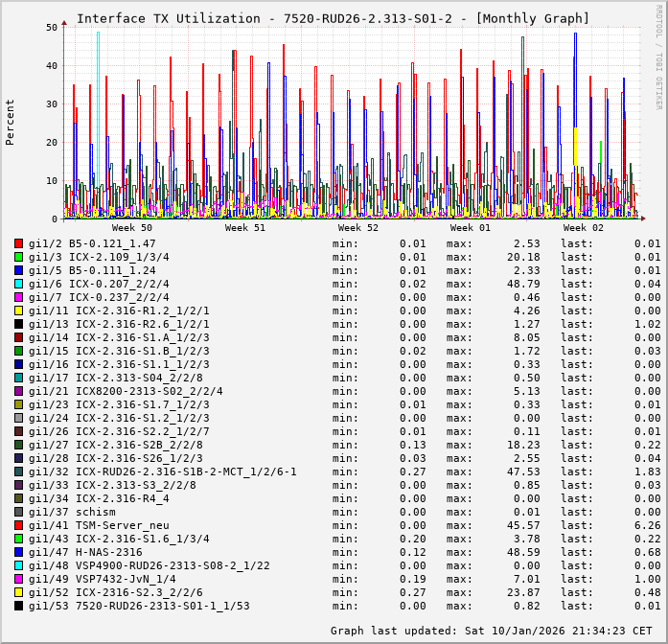Select the gi1/32 ICX-RUD26-2.316-S1B-2-MCT legend label
This screenshot has height=644, width=668.
[163, 471]
